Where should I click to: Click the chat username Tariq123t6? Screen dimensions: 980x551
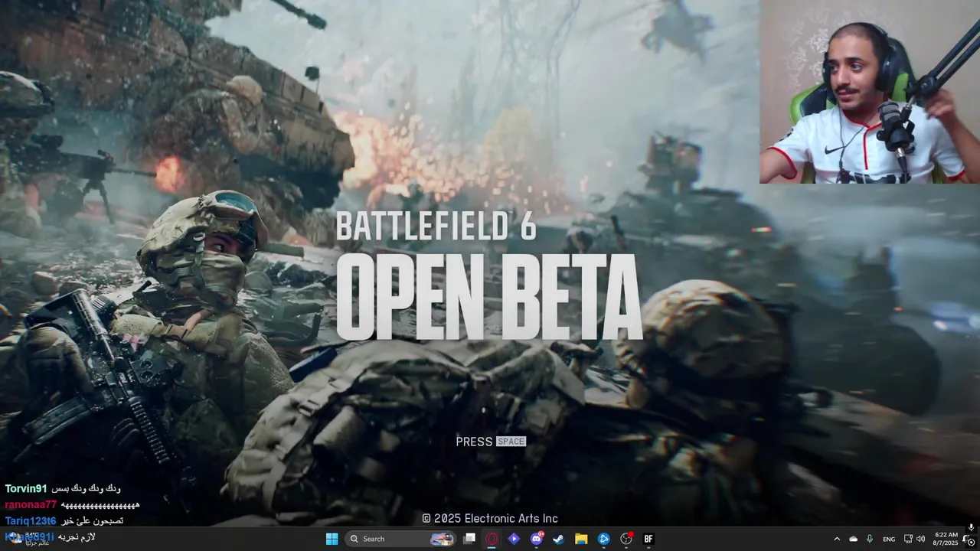pos(31,520)
